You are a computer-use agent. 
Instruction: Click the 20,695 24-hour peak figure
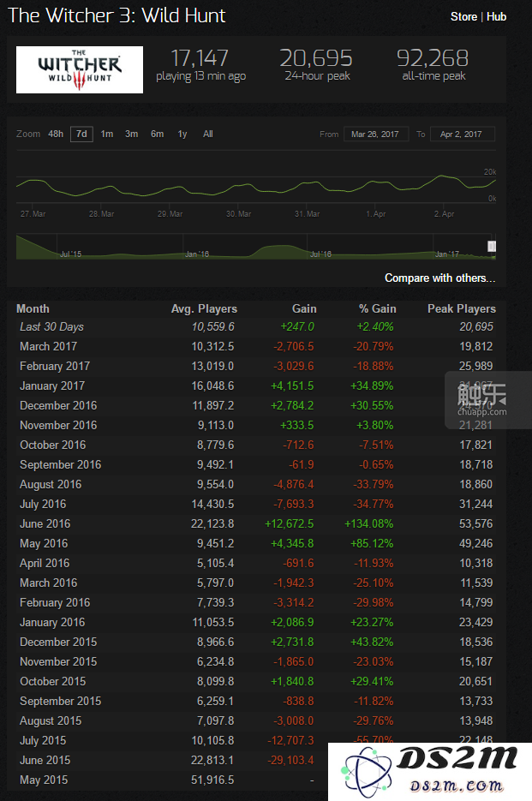316,58
